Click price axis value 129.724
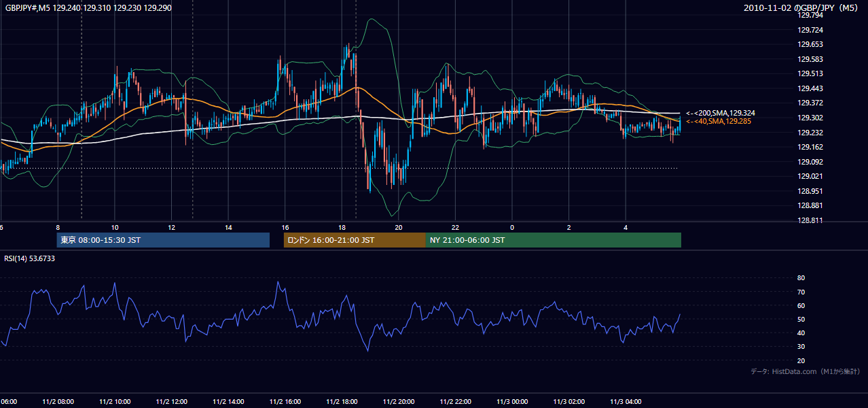 [x=810, y=30]
